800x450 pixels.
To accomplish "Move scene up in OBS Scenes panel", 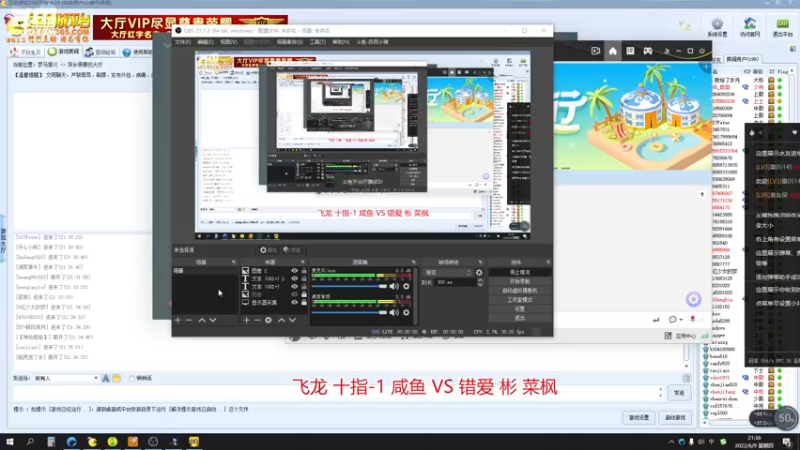I will pos(202,320).
